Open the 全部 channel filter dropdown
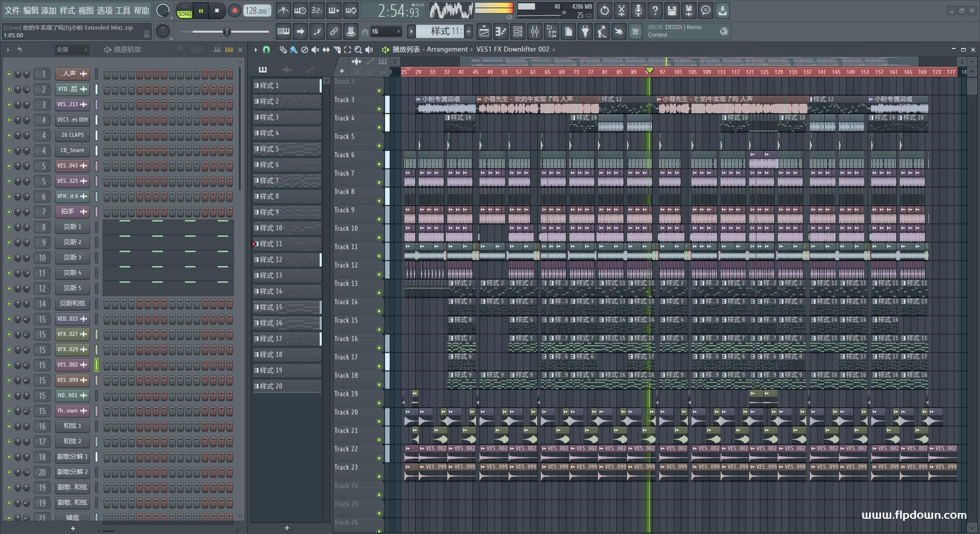 (x=71, y=50)
